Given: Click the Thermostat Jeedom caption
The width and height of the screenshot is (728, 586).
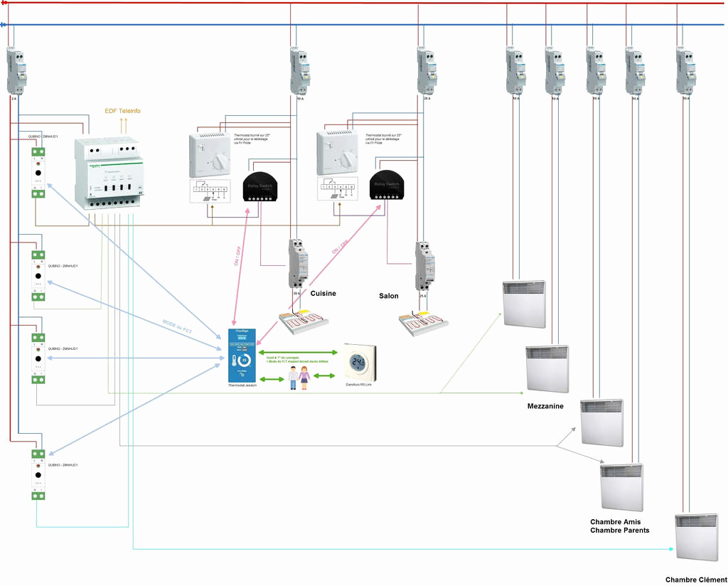Looking at the screenshot, I should [242, 385].
